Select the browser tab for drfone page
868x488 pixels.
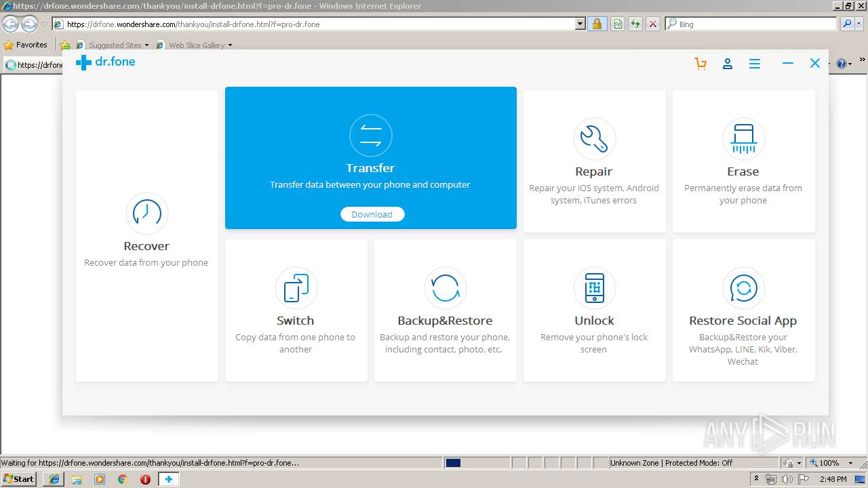coord(34,65)
